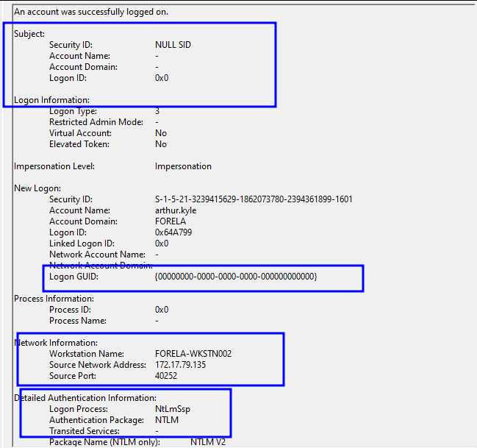Select the source port value 40252

click(x=166, y=376)
